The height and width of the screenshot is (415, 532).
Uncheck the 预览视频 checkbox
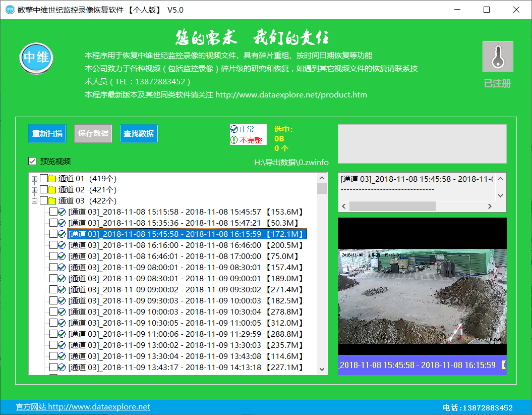coord(33,162)
